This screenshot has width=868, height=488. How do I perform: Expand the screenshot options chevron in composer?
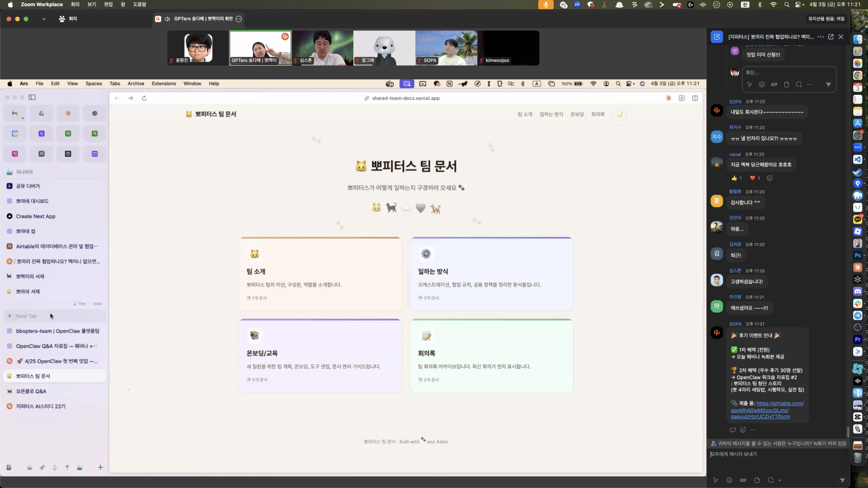[779, 480]
